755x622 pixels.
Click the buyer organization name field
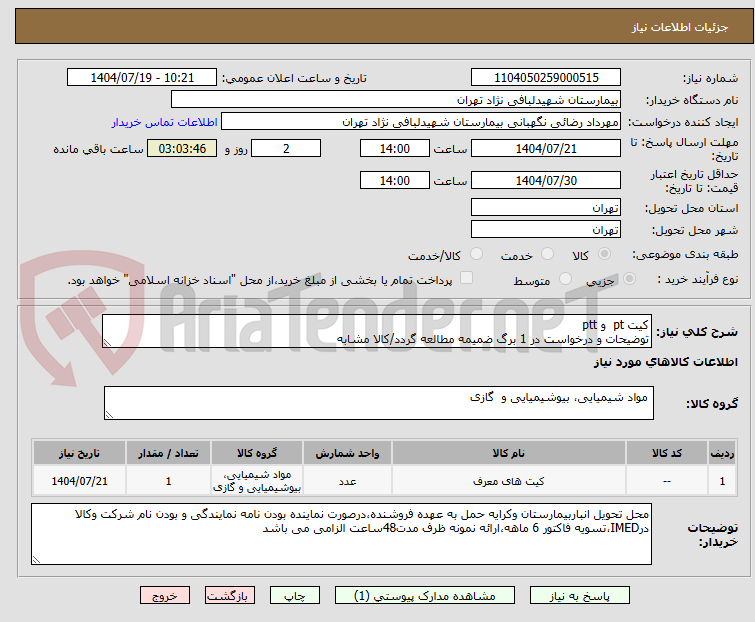(396, 100)
